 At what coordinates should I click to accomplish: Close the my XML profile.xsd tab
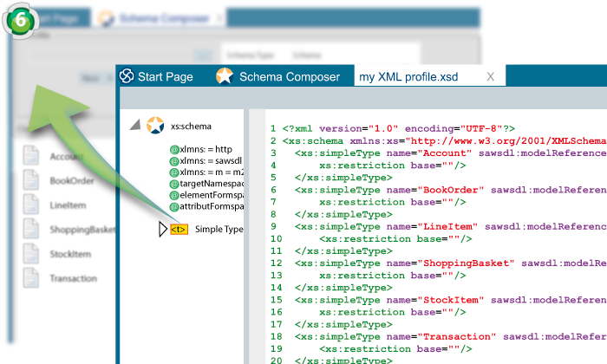click(x=490, y=77)
